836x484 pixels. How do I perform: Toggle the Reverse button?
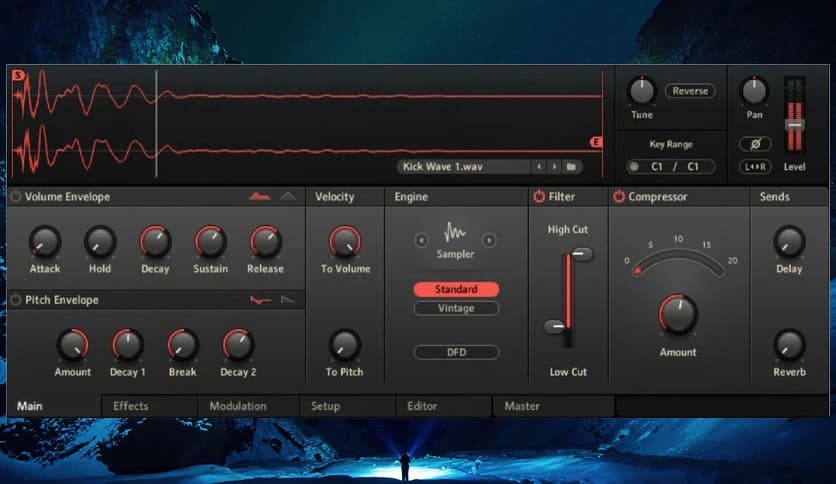(x=690, y=91)
